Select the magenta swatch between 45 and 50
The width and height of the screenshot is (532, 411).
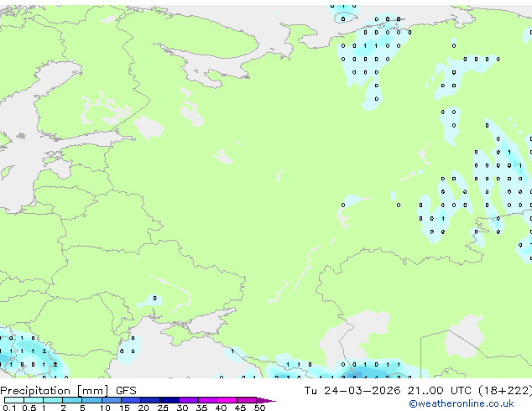(x=247, y=400)
